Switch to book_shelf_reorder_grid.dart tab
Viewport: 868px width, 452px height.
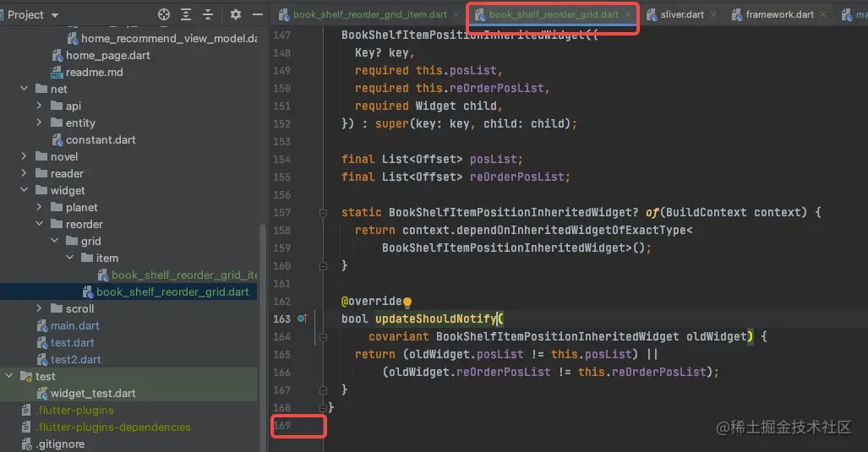(x=553, y=14)
